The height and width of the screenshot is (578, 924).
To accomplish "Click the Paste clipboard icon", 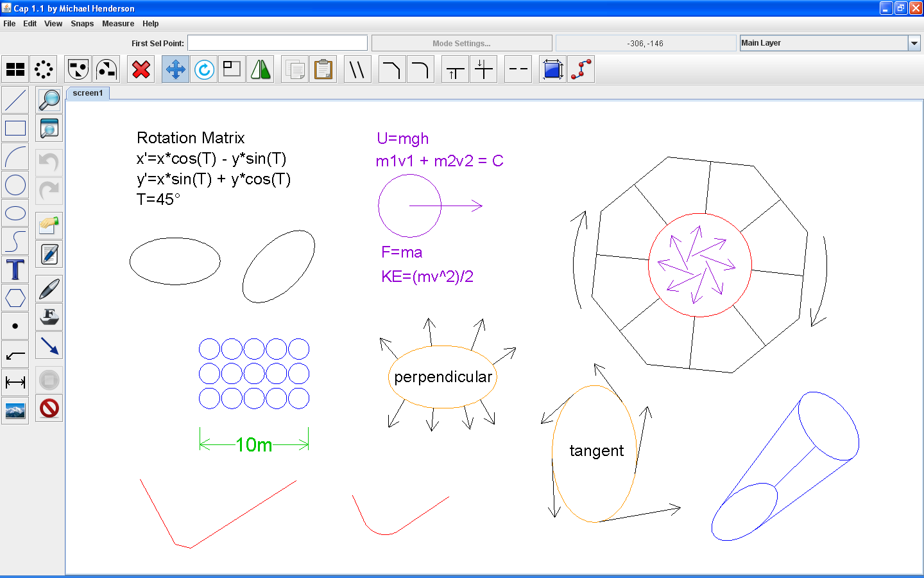I will [323, 69].
